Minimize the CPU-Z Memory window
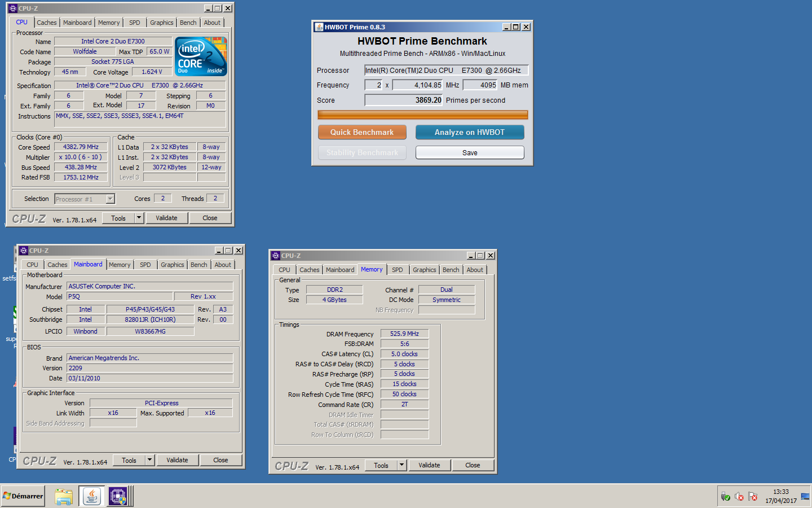 click(x=471, y=256)
